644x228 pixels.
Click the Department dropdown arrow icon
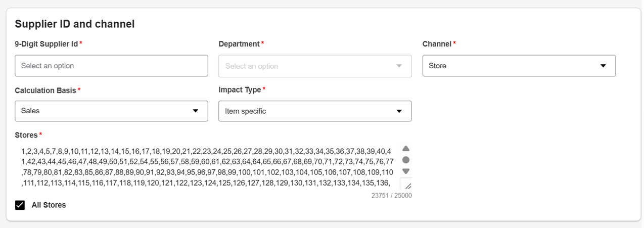coord(399,66)
